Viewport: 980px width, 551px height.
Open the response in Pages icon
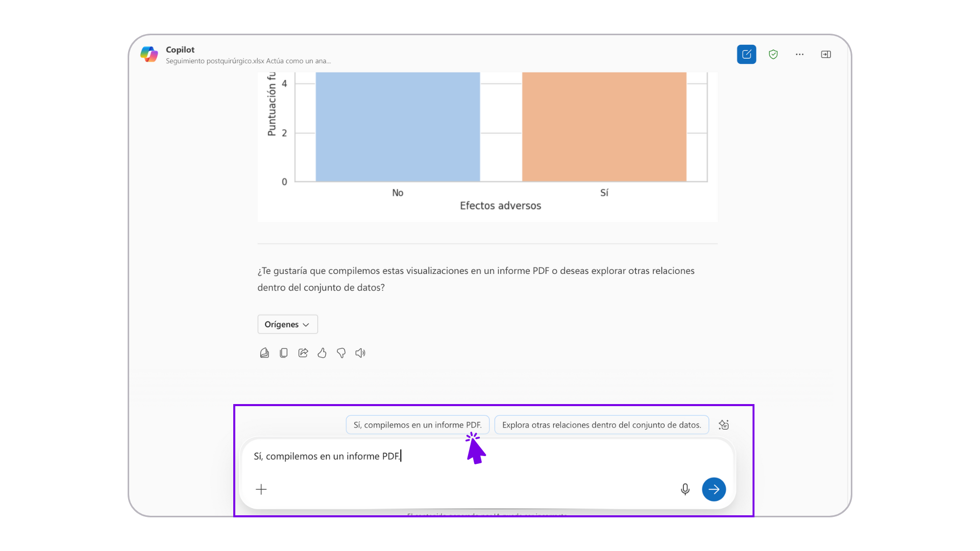264,353
